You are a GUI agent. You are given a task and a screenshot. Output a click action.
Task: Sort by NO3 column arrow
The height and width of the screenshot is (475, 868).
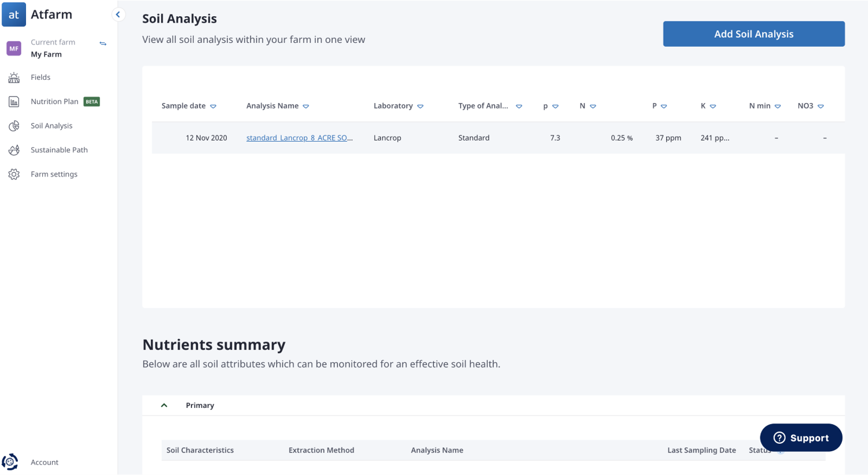tap(820, 106)
